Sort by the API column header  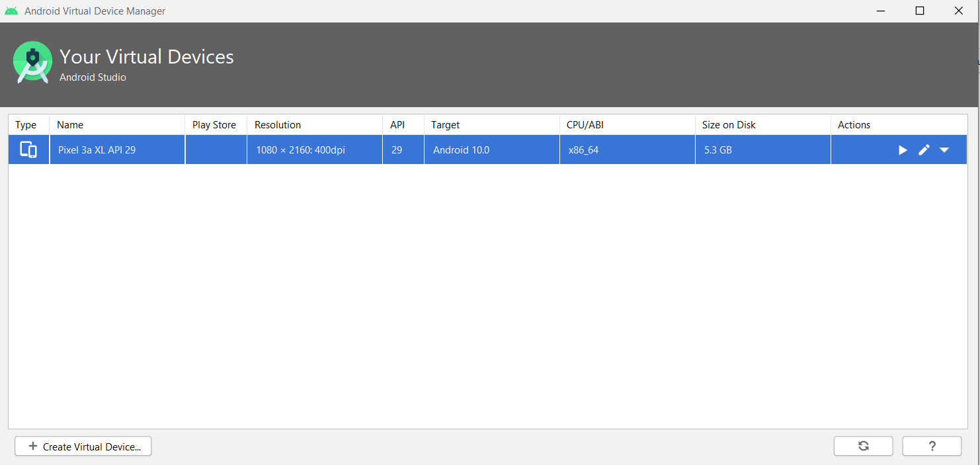(397, 125)
